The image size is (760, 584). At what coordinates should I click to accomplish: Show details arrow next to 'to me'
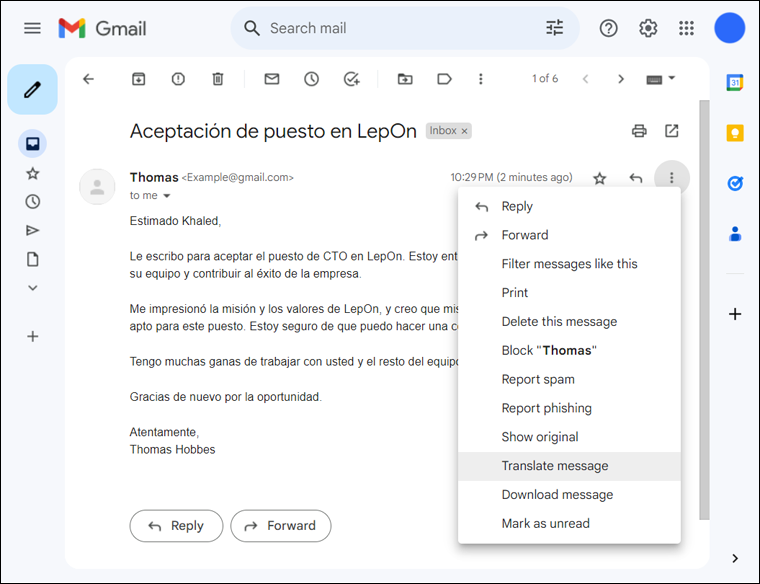167,196
